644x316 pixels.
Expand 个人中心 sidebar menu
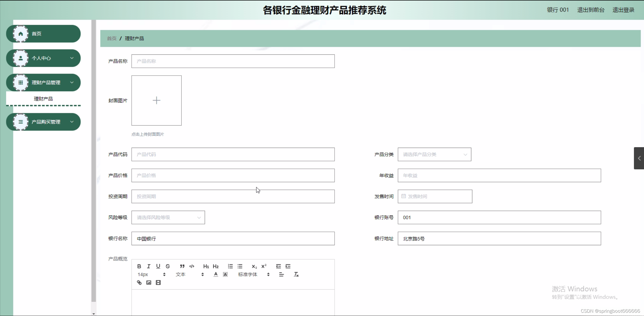coord(43,58)
